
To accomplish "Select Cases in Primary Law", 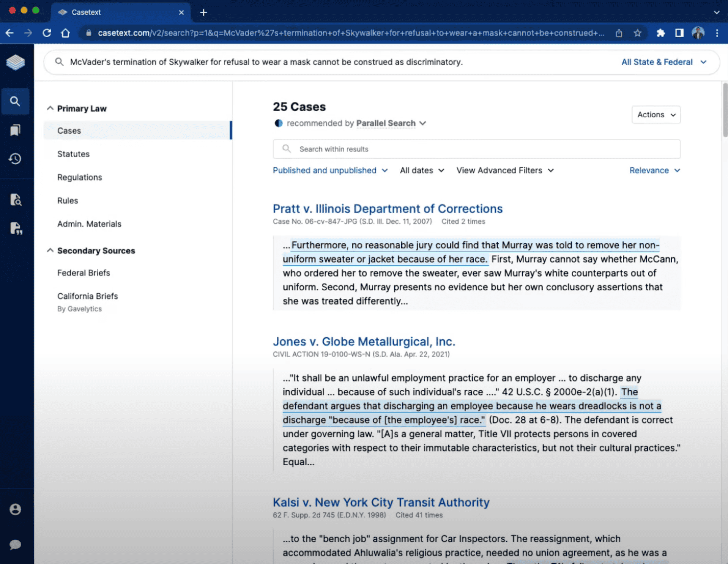I will click(x=137, y=131).
